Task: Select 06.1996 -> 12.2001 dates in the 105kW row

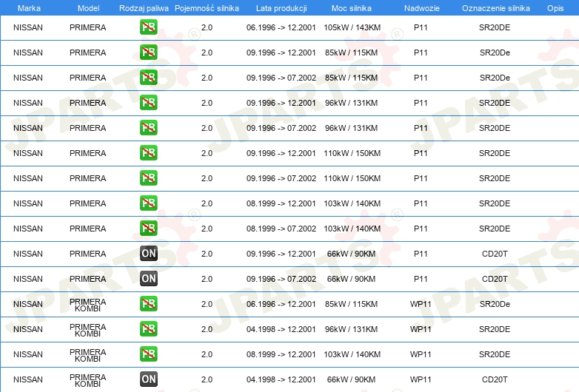Action: [281, 27]
